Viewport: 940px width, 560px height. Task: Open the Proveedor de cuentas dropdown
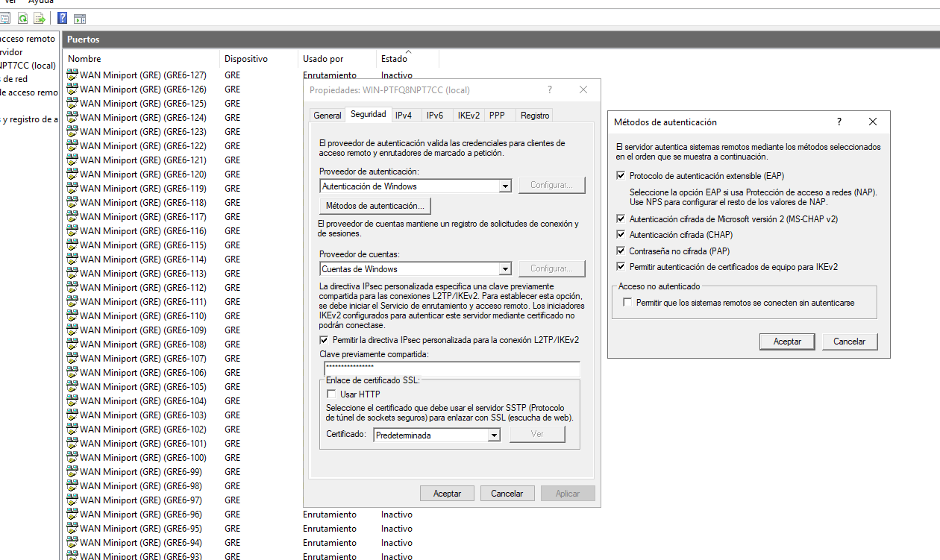505,268
